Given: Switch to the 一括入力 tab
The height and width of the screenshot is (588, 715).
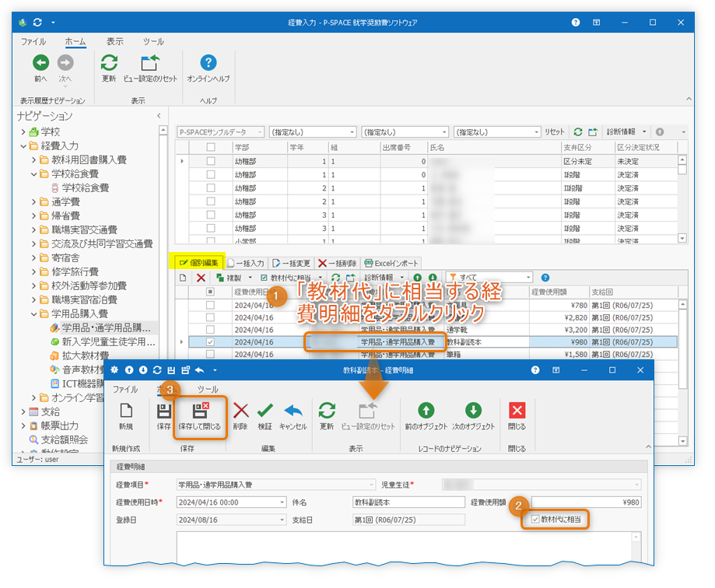Looking at the screenshot, I should 245,263.
